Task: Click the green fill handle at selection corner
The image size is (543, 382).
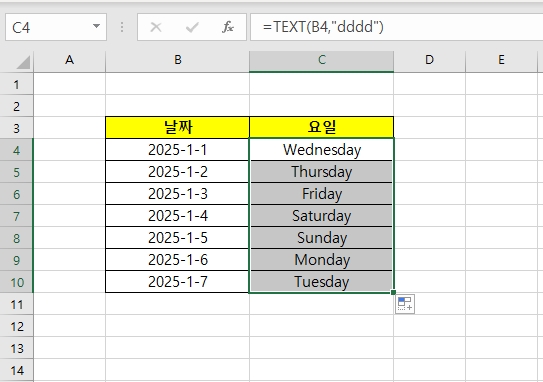Action: coord(393,292)
